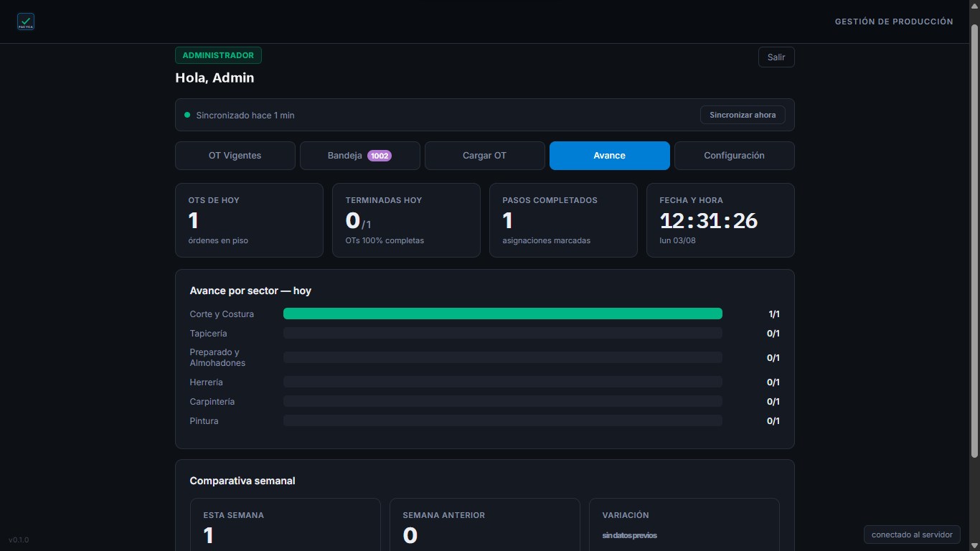Image resolution: width=980 pixels, height=551 pixels.
Task: Click the 'GESTIÓN DE PRODUCCIÓN' header text
Action: click(894, 22)
